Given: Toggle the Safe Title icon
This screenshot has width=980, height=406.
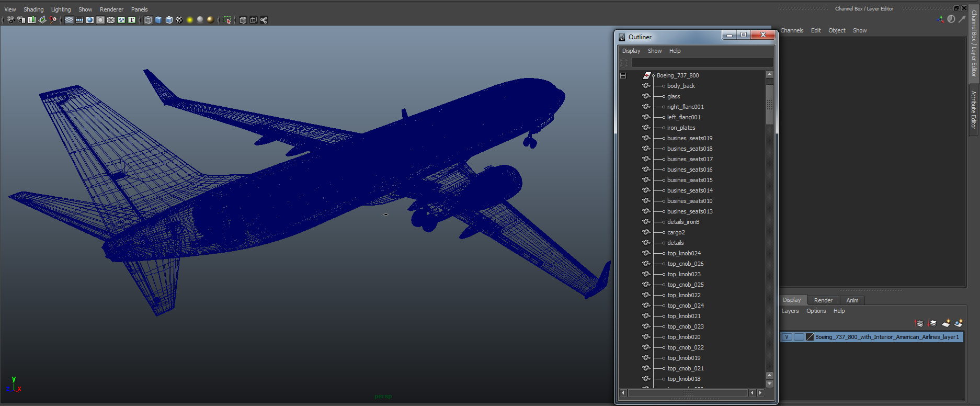Looking at the screenshot, I should [132, 20].
